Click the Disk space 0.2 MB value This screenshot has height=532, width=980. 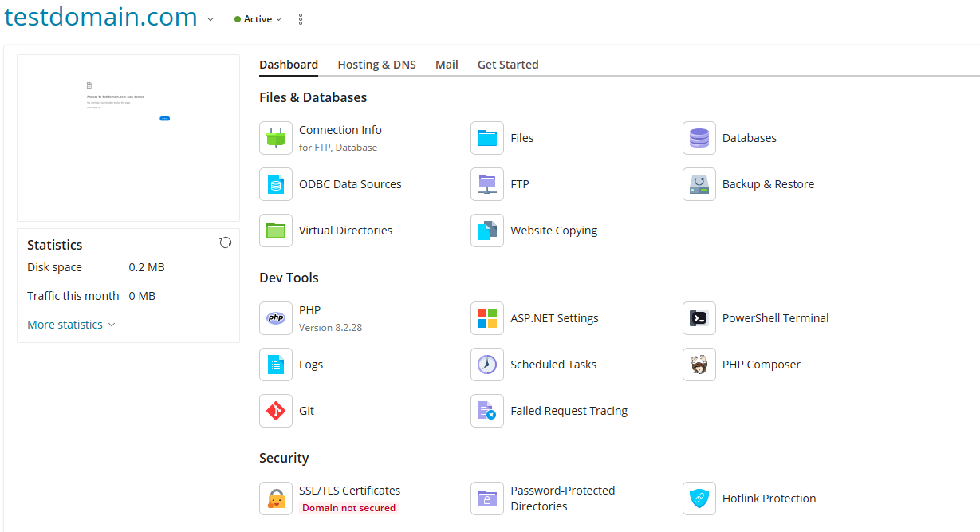147,267
